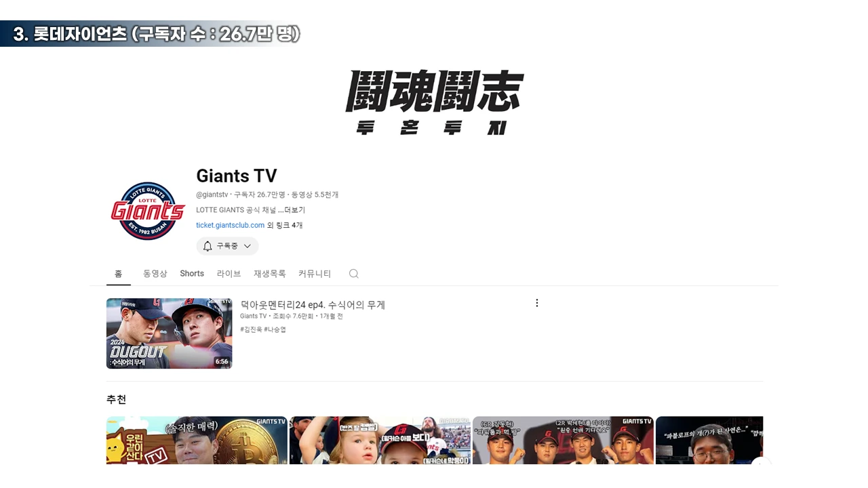Open the ticket.giantsclub.com link
The image size is (868, 488).
(230, 225)
